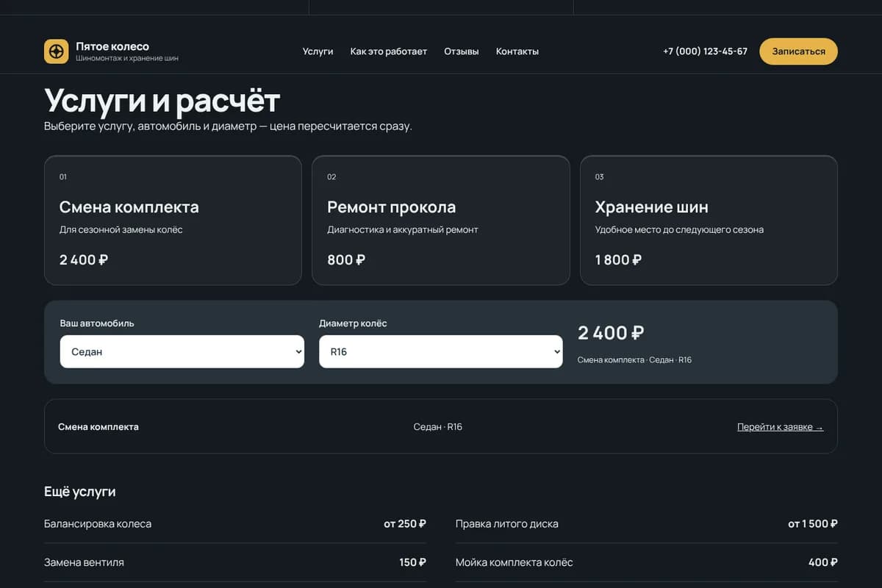The image size is (882, 588).
Task: Go to Как это работает section
Action: tap(389, 51)
